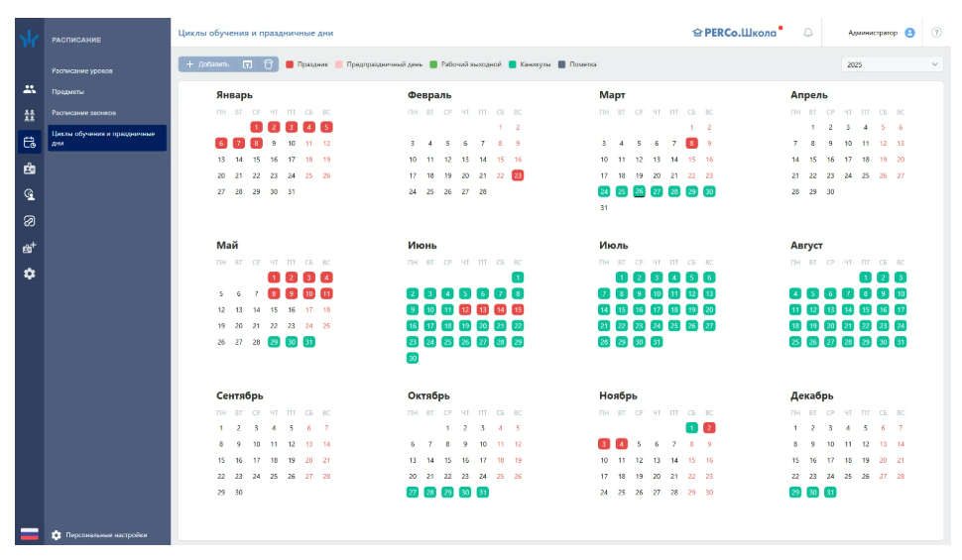The height and width of the screenshot is (560, 962).
Task: Click the trash delete icon in the toolbar
Action: (x=268, y=64)
